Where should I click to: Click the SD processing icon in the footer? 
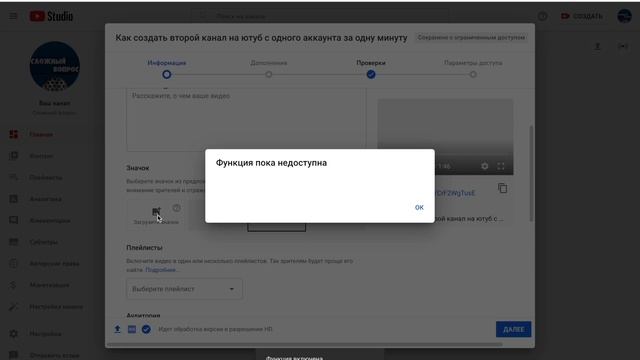[132, 329]
